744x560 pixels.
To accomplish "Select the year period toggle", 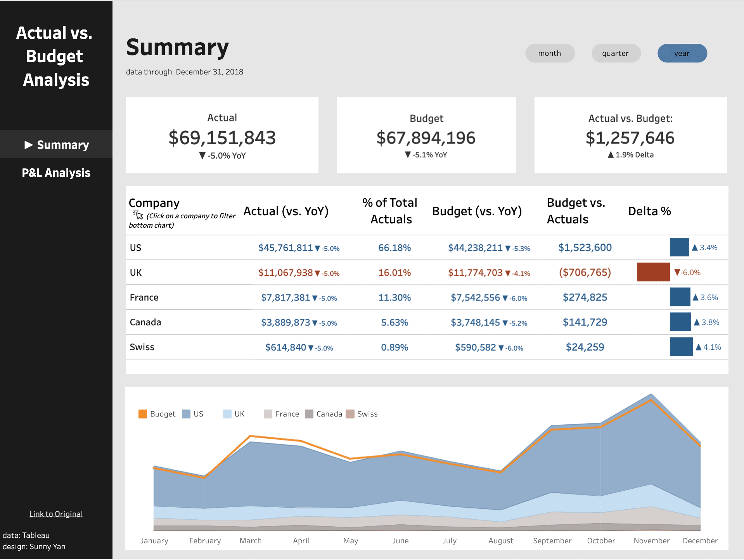I will click(x=682, y=53).
